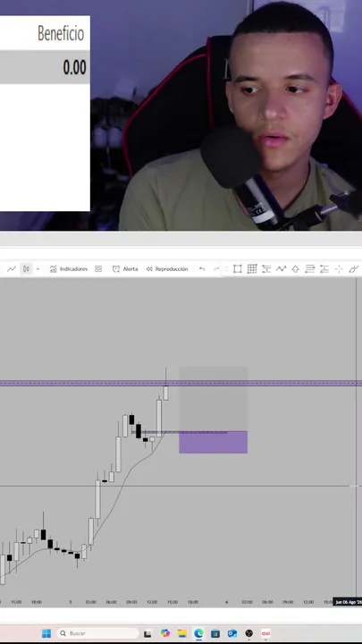Create an alert with Alerta button
Image resolution: width=362 pixels, height=644 pixels.
click(125, 269)
